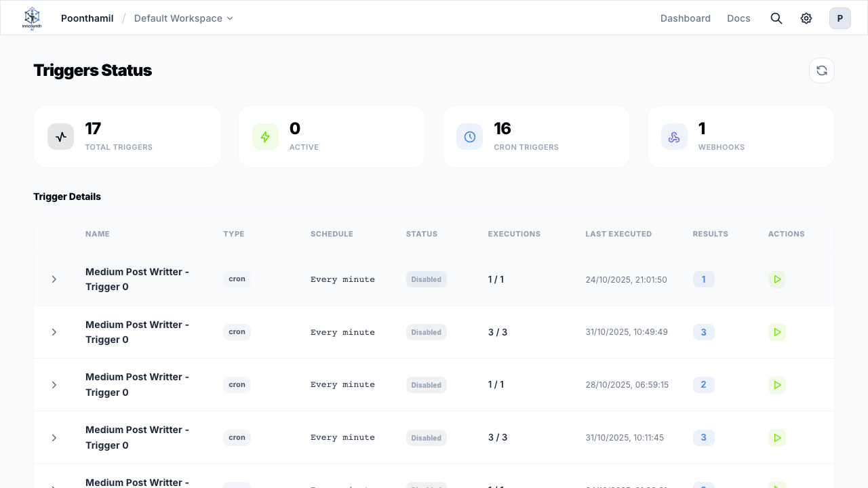Run trigger last executed 24/10/2025, 21:01:50
The height and width of the screenshot is (488, 868).
pyautogui.click(x=777, y=279)
